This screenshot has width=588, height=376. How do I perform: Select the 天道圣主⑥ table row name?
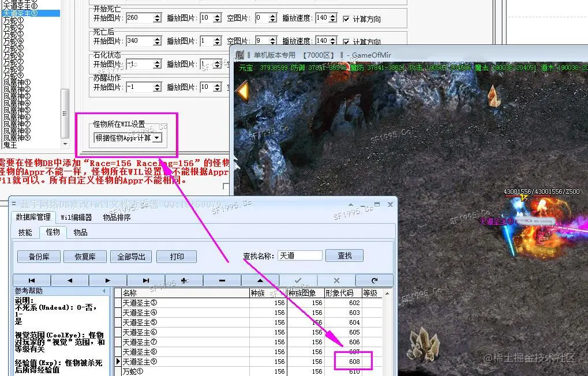pyautogui.click(x=186, y=332)
